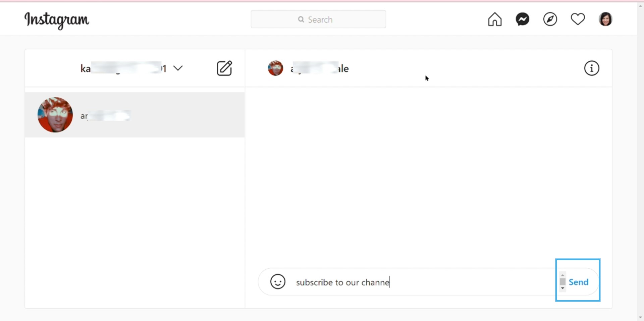Open the Home feed icon

[495, 19]
